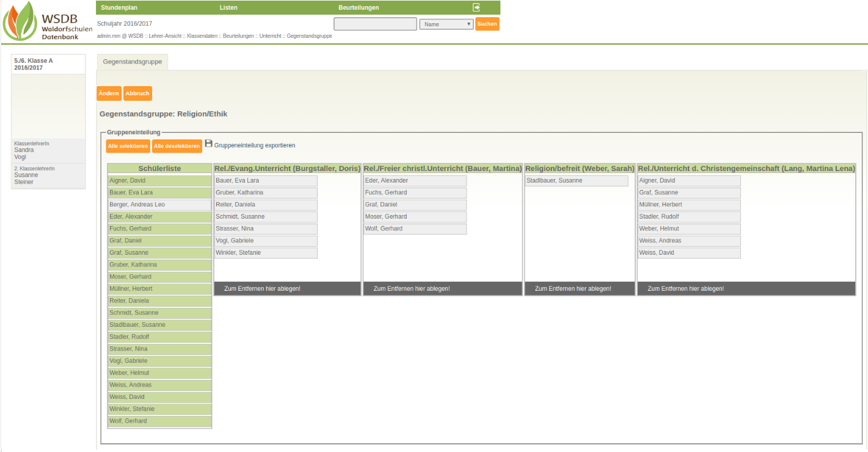Click Moser, Gerhard in Freier christl. group
Viewport: 868px width, 452px height.
coord(415,217)
